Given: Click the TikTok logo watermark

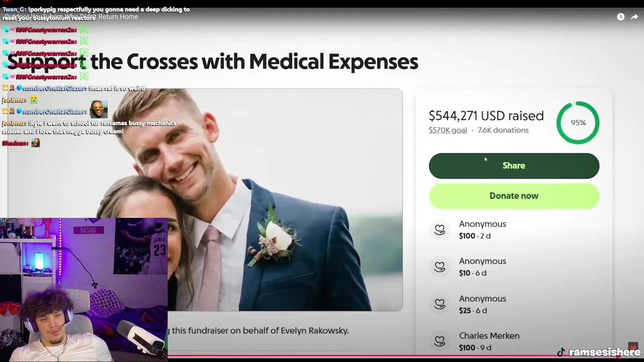Looking at the screenshot, I should pos(561,352).
